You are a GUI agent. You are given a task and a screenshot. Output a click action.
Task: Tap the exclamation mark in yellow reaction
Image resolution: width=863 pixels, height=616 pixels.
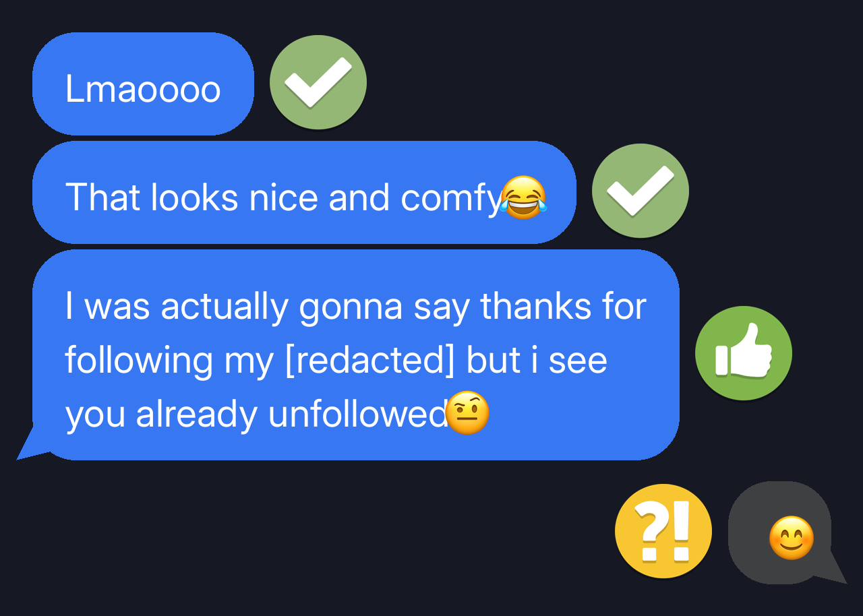coord(681,532)
